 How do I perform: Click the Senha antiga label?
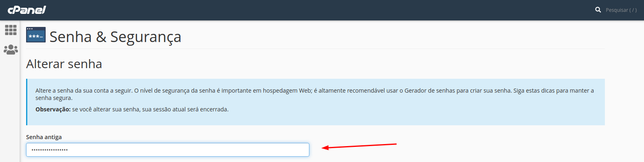click(x=44, y=137)
